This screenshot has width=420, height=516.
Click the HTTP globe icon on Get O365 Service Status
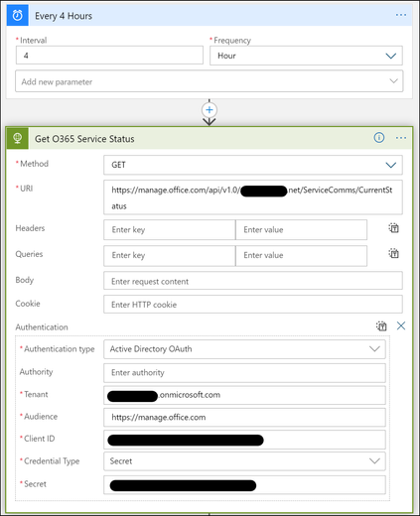click(17, 138)
